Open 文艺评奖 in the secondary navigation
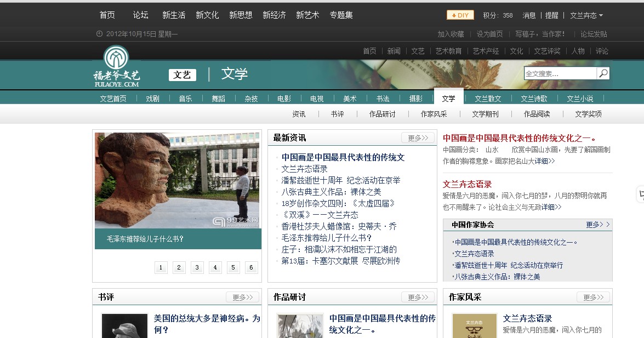644x338 pixels. (547, 51)
